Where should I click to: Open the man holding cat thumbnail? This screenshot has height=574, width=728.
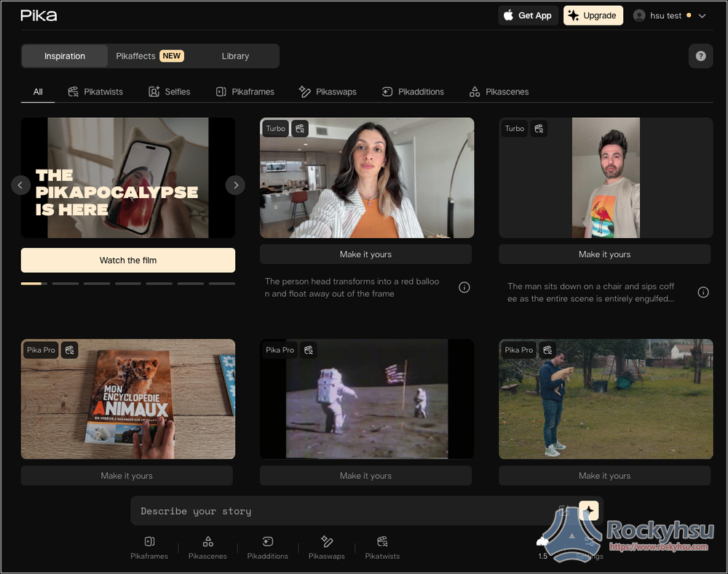[x=606, y=399]
